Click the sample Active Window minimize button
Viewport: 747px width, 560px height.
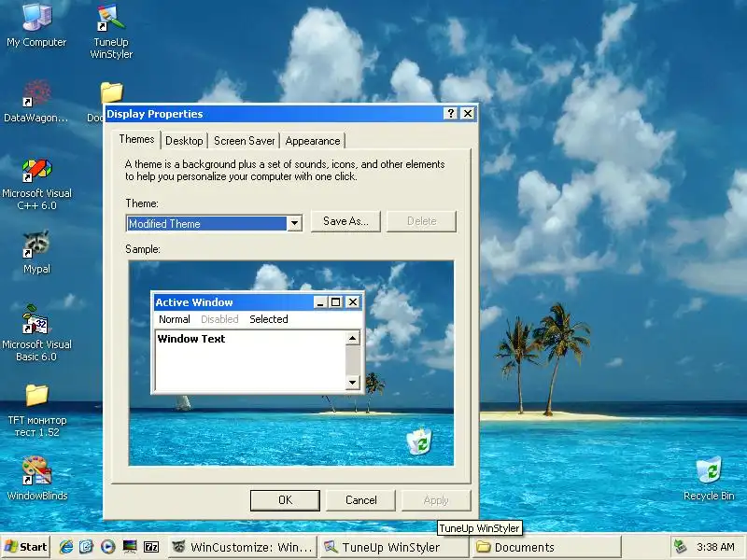pyautogui.click(x=320, y=301)
